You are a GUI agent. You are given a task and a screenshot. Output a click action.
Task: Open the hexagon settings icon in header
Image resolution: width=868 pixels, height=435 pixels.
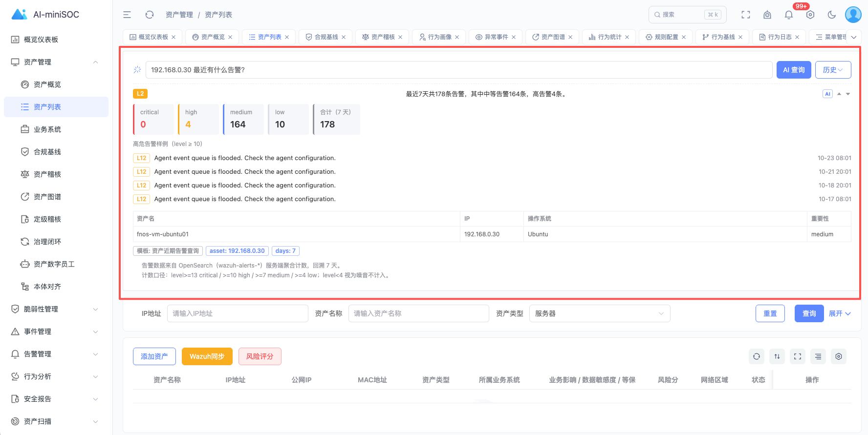point(810,15)
